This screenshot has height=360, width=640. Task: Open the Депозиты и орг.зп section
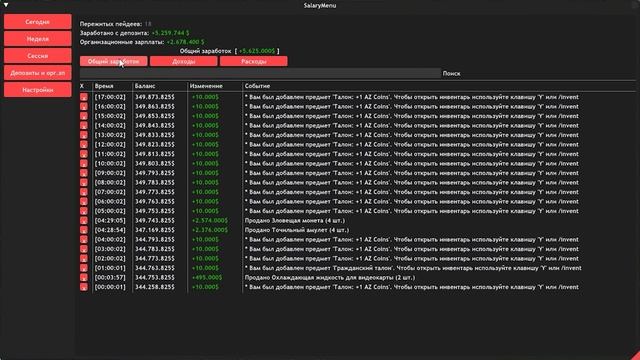pyautogui.click(x=38, y=73)
